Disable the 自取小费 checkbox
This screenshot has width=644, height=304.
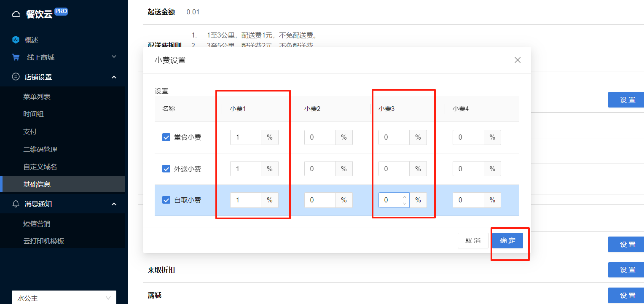[x=166, y=200]
